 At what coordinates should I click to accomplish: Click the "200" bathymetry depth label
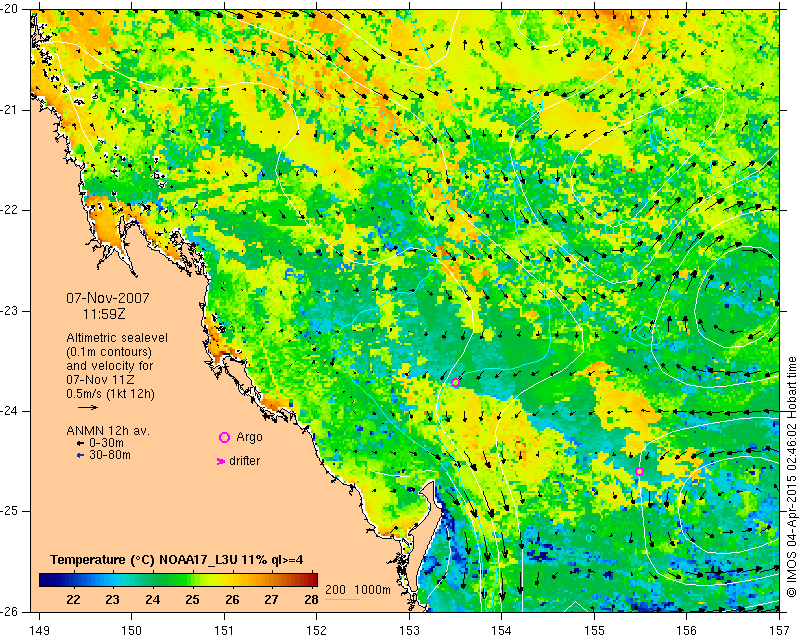pyautogui.click(x=335, y=590)
